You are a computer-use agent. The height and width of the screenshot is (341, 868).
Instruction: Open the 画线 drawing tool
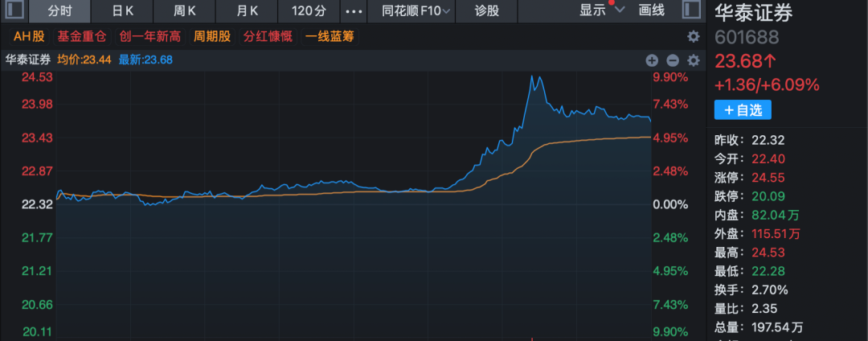pos(652,10)
